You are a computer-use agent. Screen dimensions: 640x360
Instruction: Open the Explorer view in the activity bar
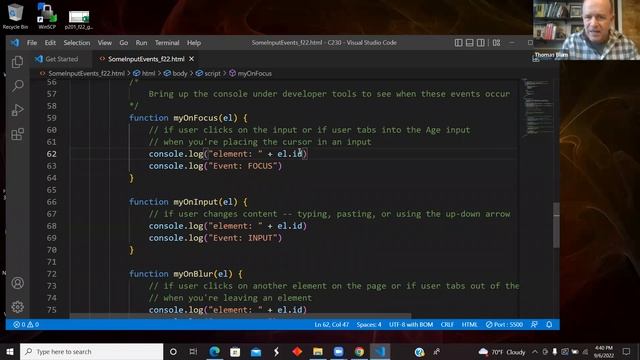tap(17, 62)
